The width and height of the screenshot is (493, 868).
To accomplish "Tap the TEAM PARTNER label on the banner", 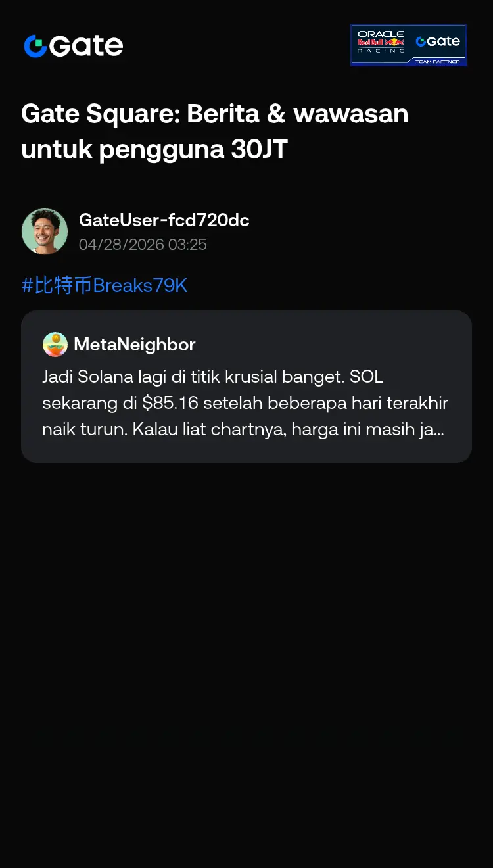I will tap(437, 62).
